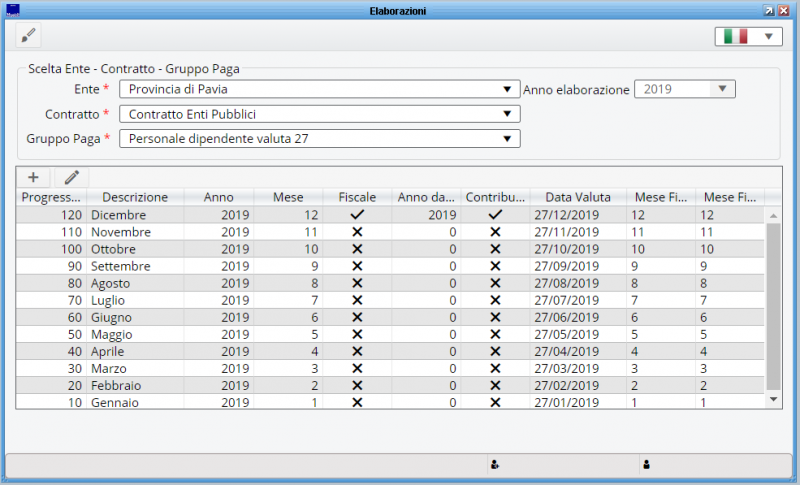Click the plus icon to add row
The width and height of the screenshot is (800, 485).
[x=33, y=177]
